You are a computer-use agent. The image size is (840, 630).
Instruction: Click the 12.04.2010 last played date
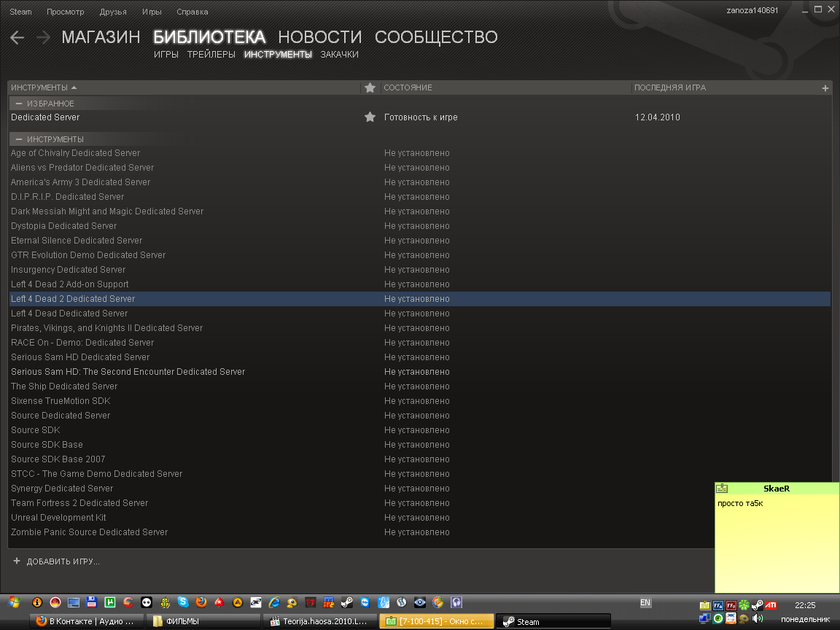pyautogui.click(x=657, y=117)
